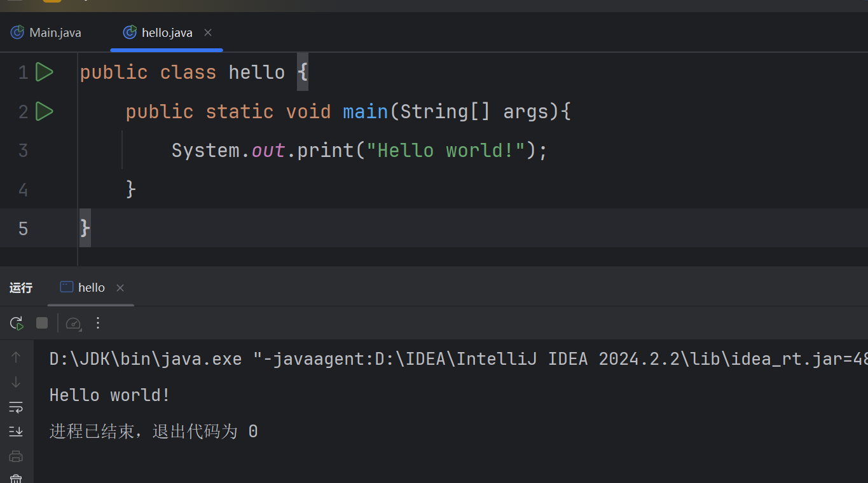Select the hello.java editor tab
Image resolution: width=868 pixels, height=483 pixels.
(x=167, y=32)
